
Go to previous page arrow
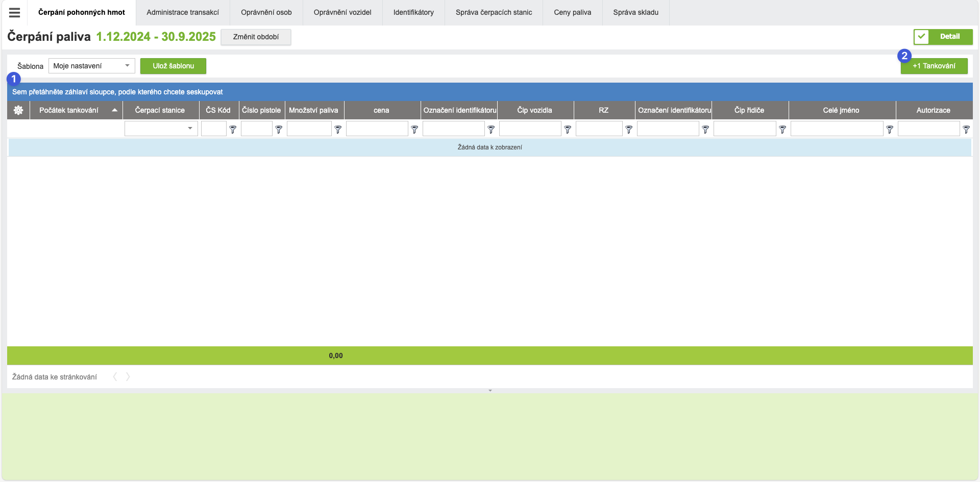pyautogui.click(x=115, y=377)
